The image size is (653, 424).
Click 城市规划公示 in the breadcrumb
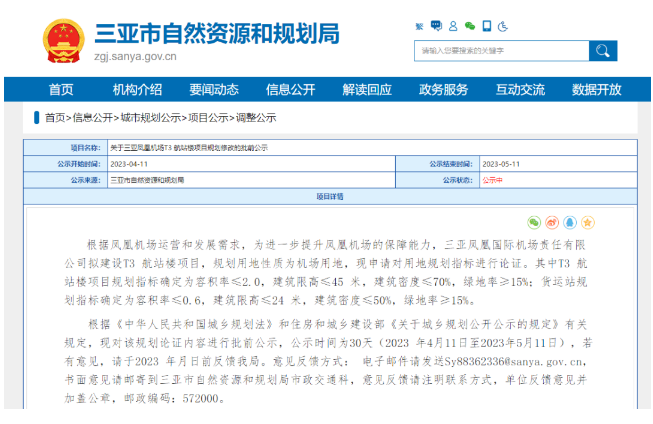(x=150, y=117)
